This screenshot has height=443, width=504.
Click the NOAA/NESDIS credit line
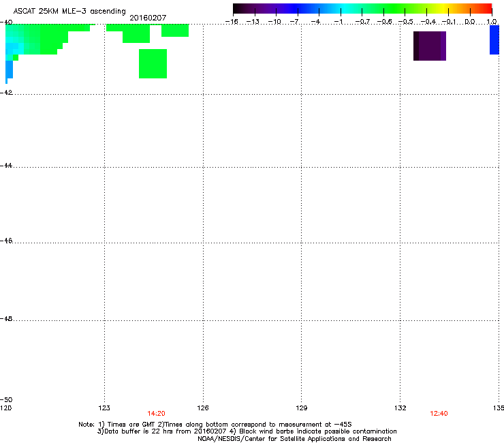pos(294,439)
